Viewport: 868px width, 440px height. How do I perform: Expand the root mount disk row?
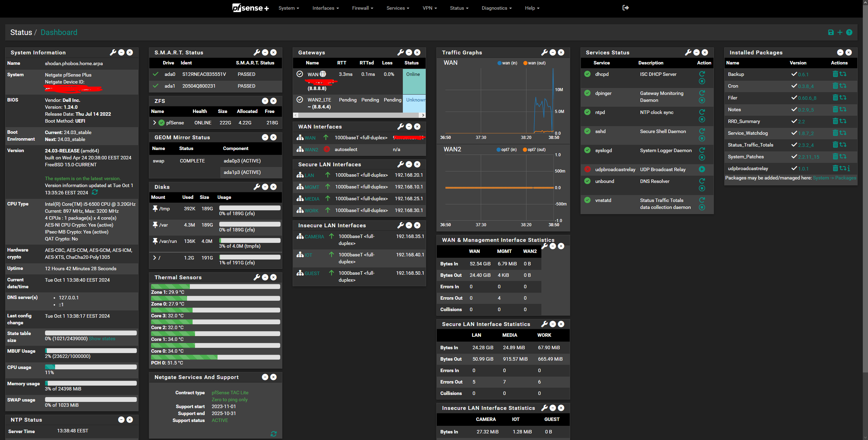coord(154,258)
